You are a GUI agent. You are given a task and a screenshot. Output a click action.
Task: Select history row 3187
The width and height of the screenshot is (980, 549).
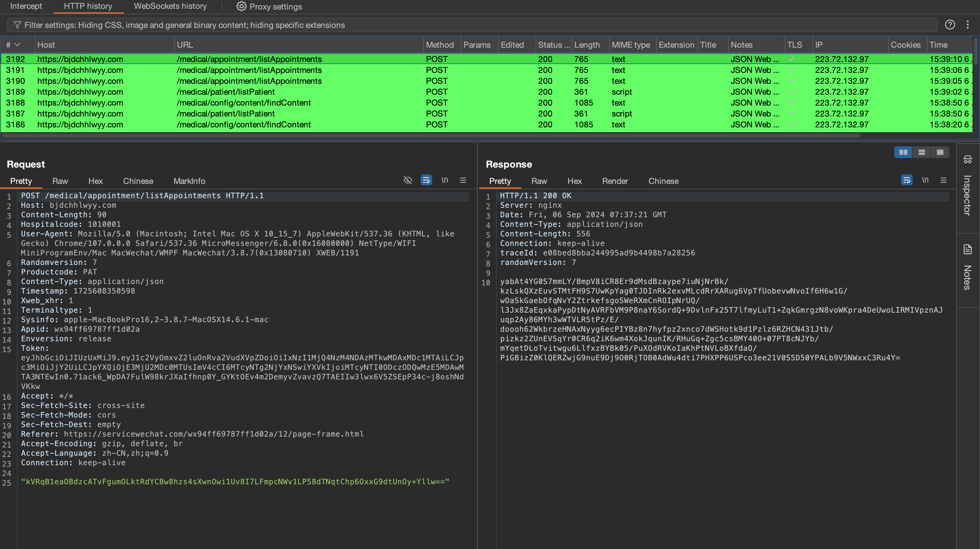pos(487,113)
